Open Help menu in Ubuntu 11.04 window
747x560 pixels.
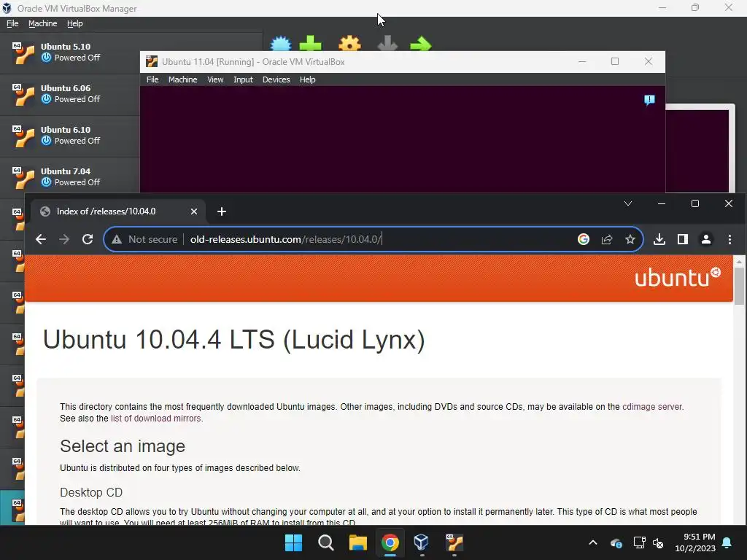307,79
